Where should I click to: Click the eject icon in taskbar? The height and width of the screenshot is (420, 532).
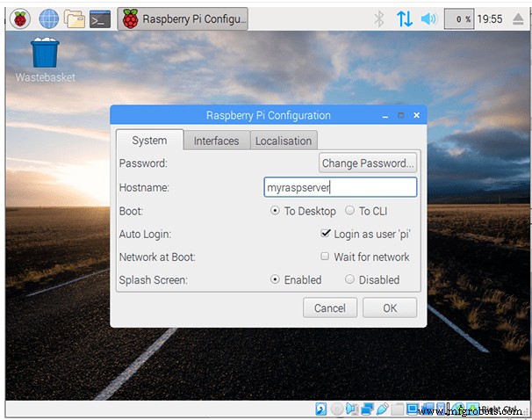pos(518,19)
